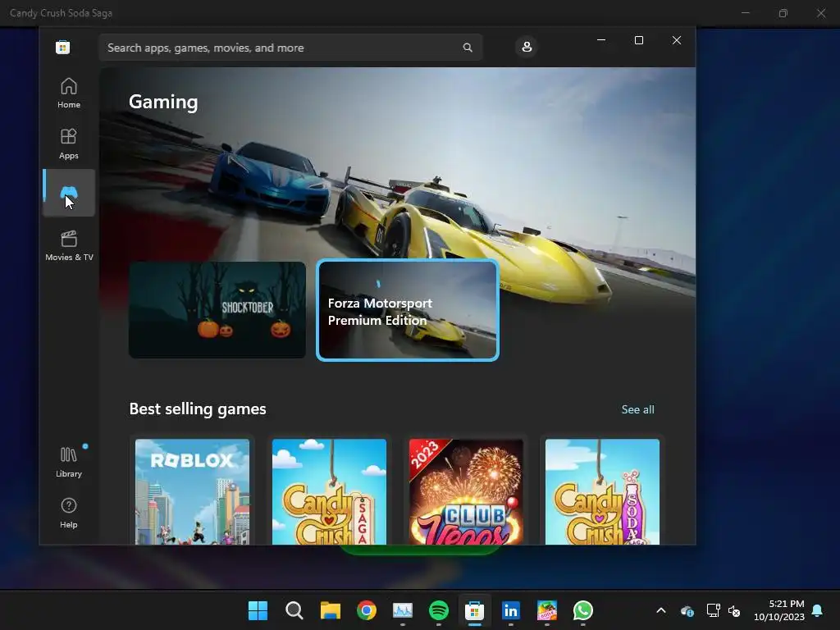Click OneDrive cloud tray icon

pos(687,610)
